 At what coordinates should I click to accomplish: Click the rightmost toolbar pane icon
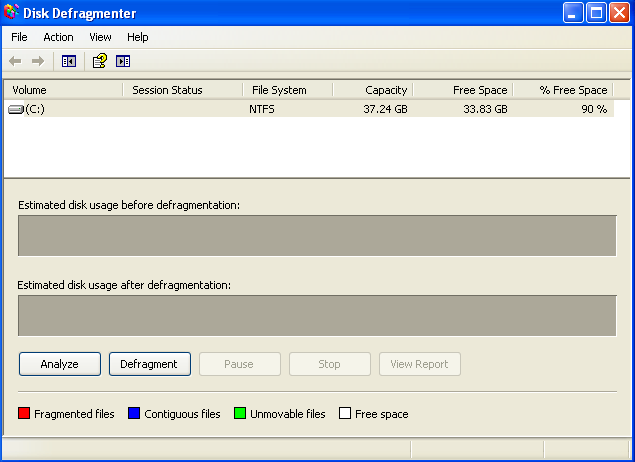click(123, 61)
